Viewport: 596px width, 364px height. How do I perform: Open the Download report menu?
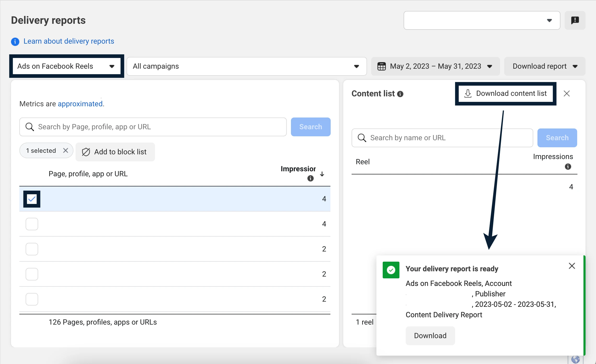point(545,66)
